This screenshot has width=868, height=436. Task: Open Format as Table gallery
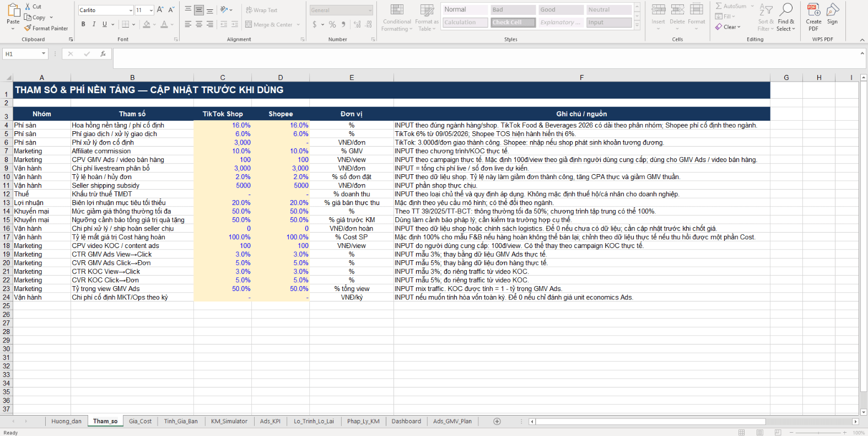pyautogui.click(x=427, y=17)
